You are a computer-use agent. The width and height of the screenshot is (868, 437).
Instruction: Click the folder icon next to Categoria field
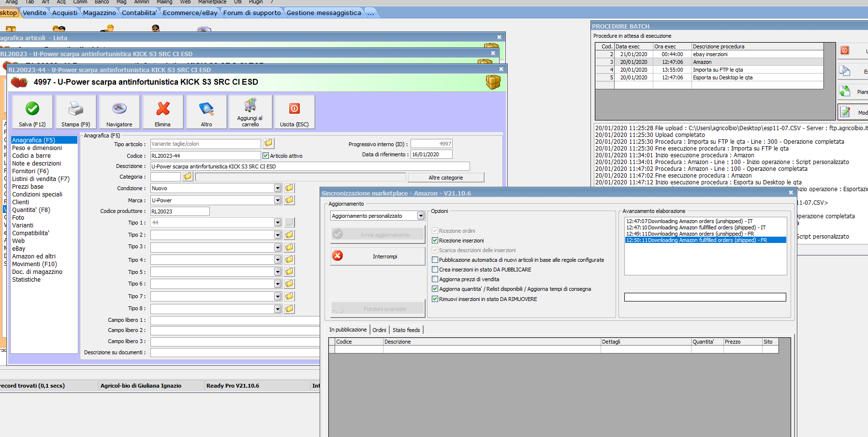tap(188, 177)
